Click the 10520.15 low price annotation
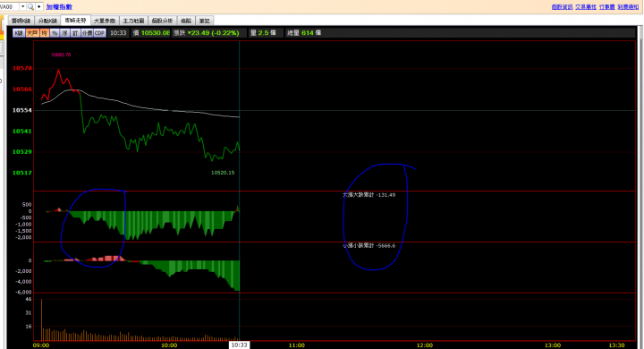This screenshot has height=349, width=644. click(223, 173)
